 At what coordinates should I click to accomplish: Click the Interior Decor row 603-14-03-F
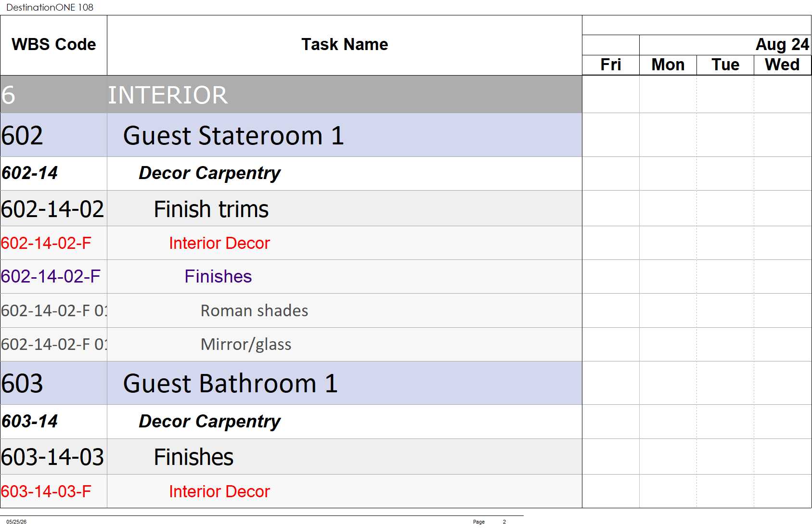[291, 491]
